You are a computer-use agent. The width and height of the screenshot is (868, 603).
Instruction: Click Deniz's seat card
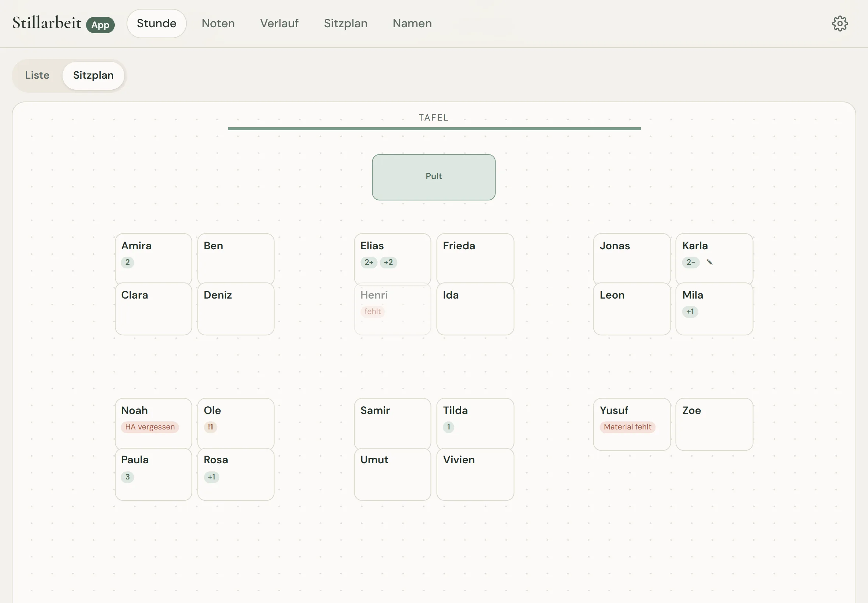(236, 309)
